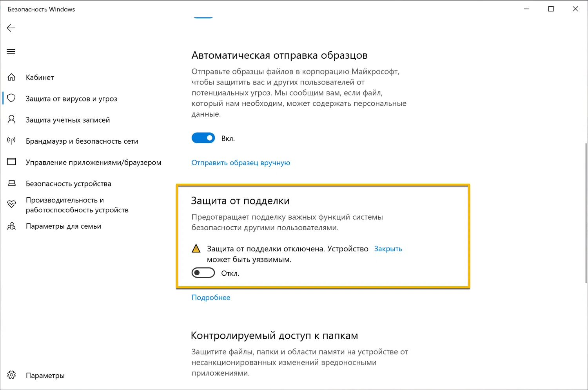The height and width of the screenshot is (390, 588).
Task: Select Брандмауэр и безопасность сети menu item
Action: pyautogui.click(x=82, y=141)
